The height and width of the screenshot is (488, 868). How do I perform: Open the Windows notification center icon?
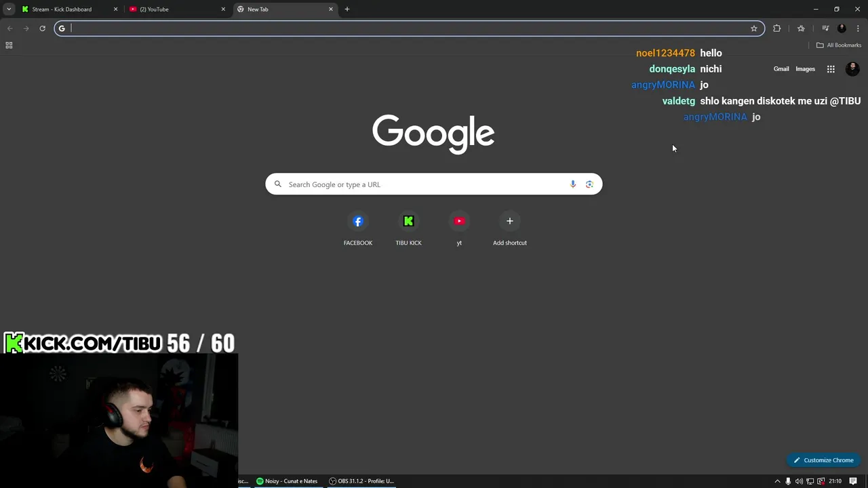(x=853, y=481)
